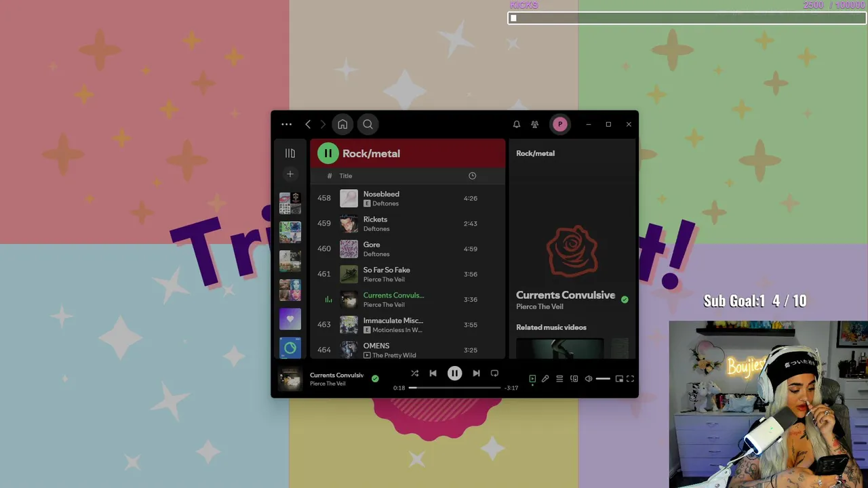Viewport: 868px width, 488px height.
Task: Open Liked Songs heart playlist in sidebar
Action: coord(290,319)
